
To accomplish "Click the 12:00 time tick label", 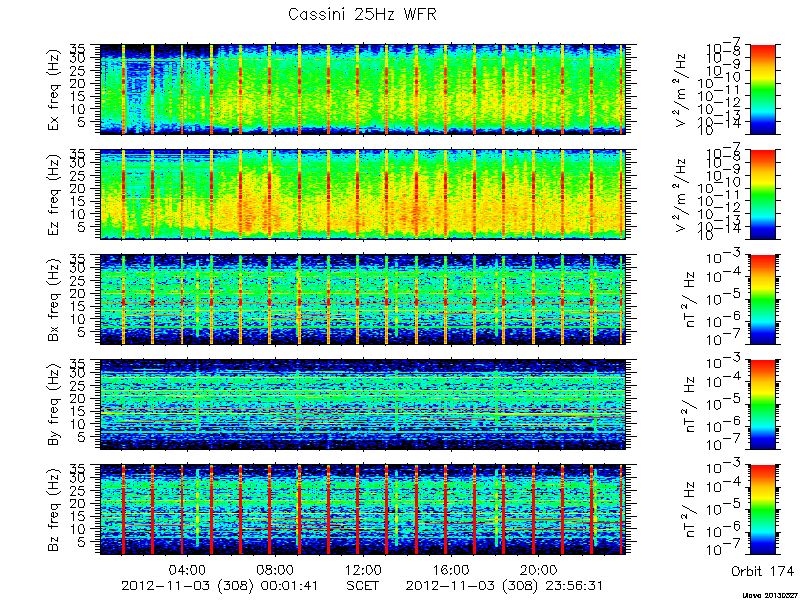I will pyautogui.click(x=363, y=569).
